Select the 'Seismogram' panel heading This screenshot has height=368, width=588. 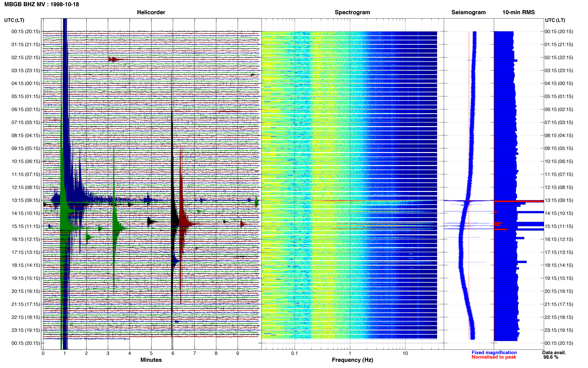(468, 12)
